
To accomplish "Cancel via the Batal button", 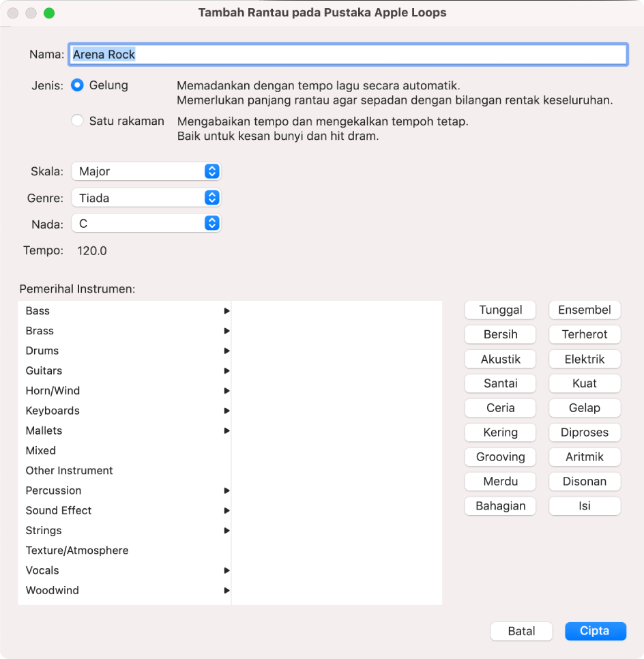I will click(521, 631).
